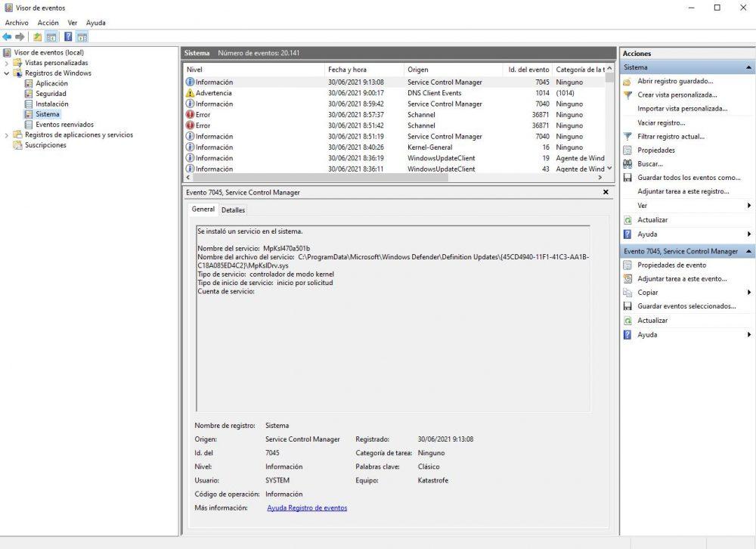Screen dimensions: 756x549
Task: Close the event preview pane
Action: (606, 192)
